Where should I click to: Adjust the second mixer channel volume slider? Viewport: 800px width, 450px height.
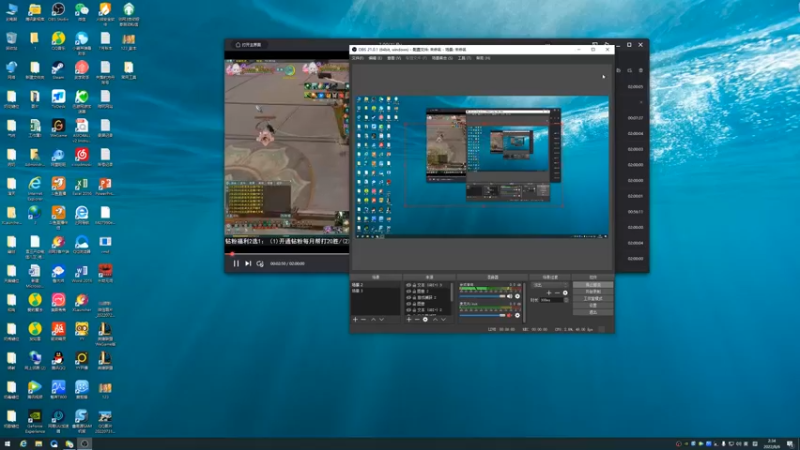[482, 315]
